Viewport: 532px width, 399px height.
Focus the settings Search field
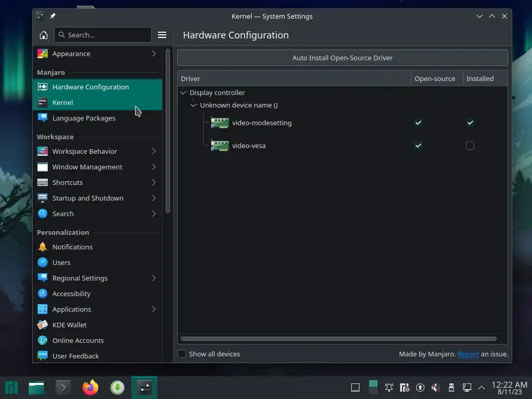tap(103, 35)
